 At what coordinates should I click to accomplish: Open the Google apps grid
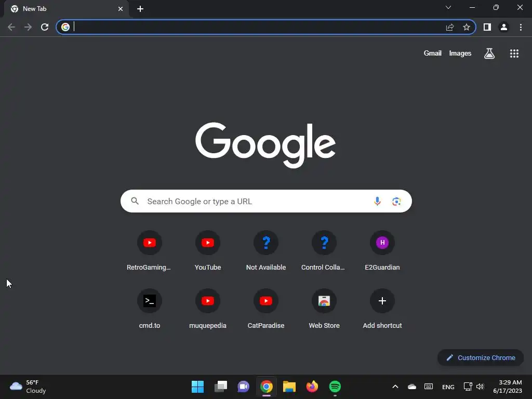click(x=514, y=54)
